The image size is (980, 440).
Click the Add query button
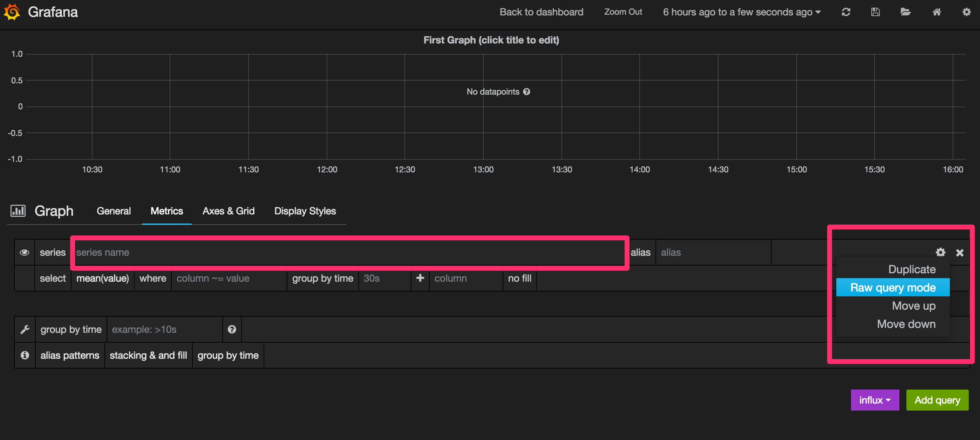[x=937, y=400]
